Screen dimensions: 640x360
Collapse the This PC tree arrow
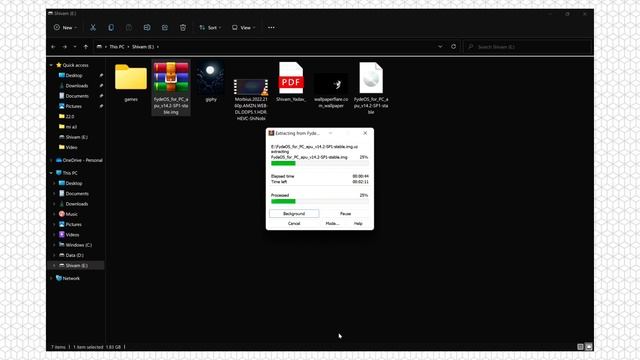pos(51,173)
